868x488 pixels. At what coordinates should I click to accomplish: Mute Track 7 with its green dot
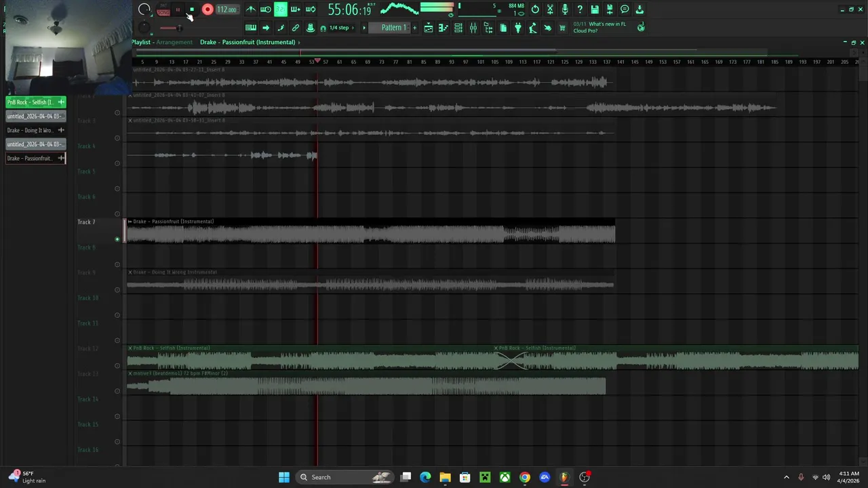pos(117,239)
